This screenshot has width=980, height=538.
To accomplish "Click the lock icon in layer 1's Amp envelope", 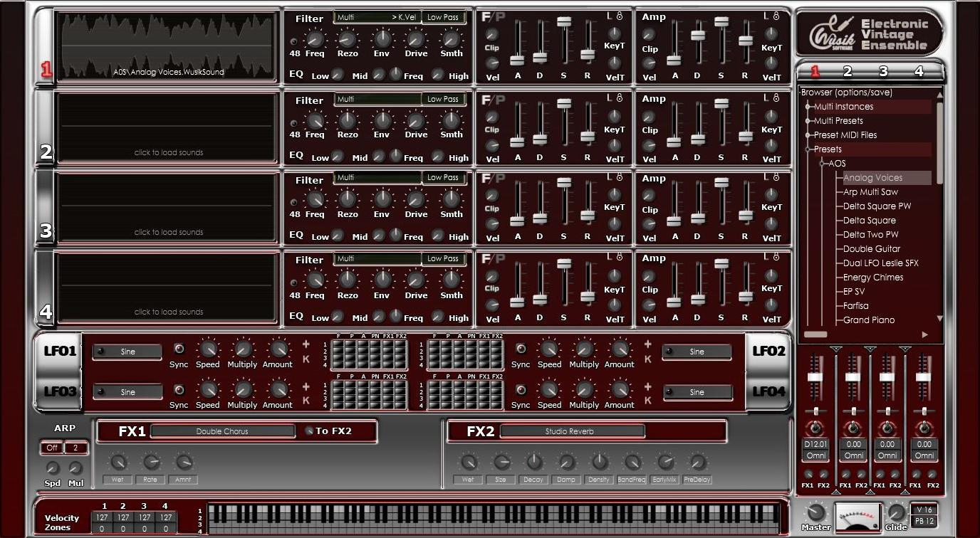I will click(776, 16).
